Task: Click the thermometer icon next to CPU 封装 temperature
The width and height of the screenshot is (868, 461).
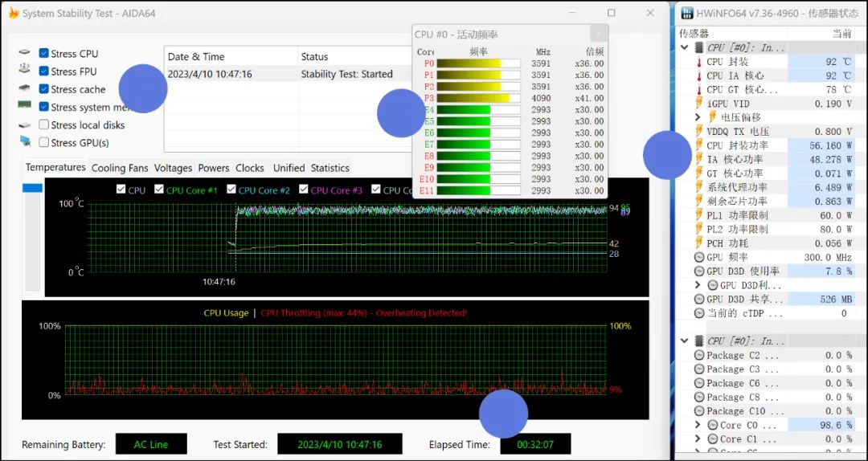Action: click(698, 62)
